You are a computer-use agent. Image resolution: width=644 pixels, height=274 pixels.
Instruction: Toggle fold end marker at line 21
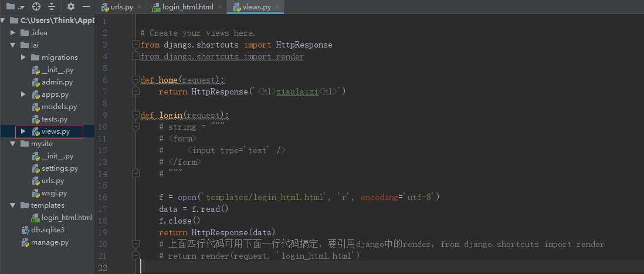tap(135, 256)
